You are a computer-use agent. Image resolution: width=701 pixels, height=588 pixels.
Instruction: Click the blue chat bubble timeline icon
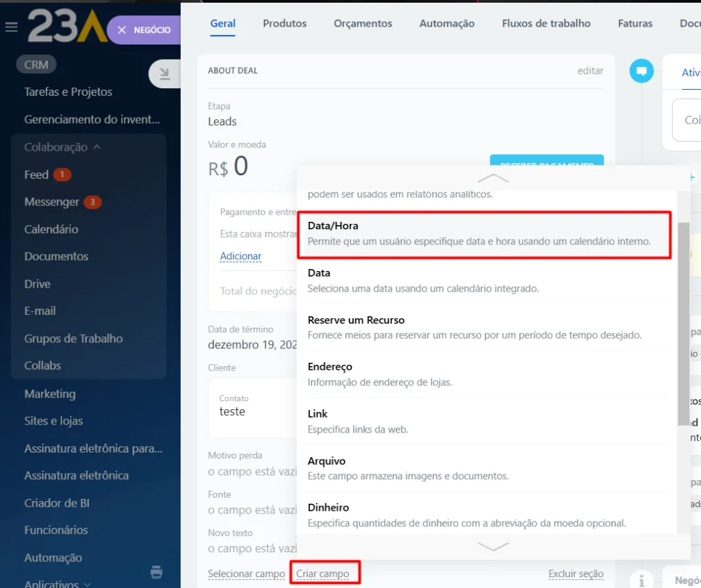(x=641, y=71)
